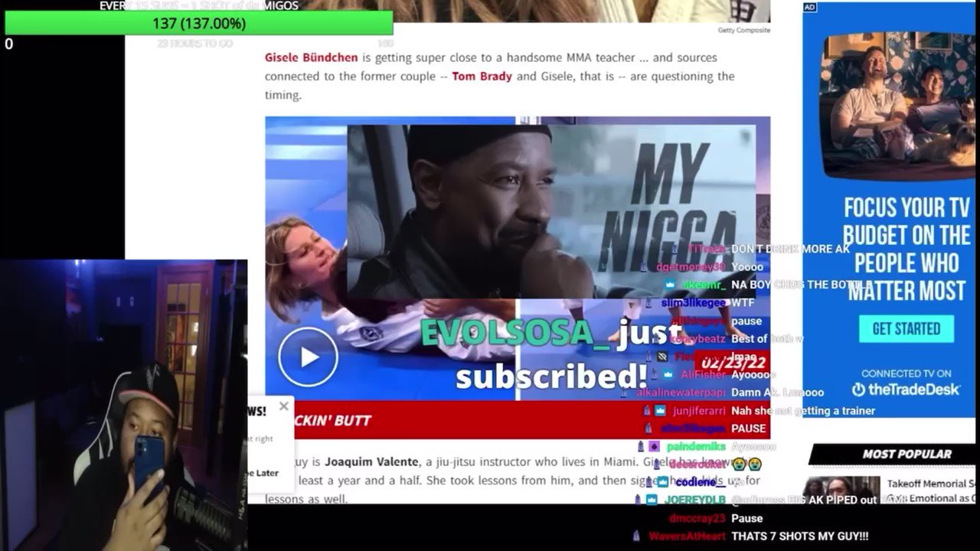The height and width of the screenshot is (551, 980).
Task: Click the streamer webcam overlay
Action: [x=123, y=405]
